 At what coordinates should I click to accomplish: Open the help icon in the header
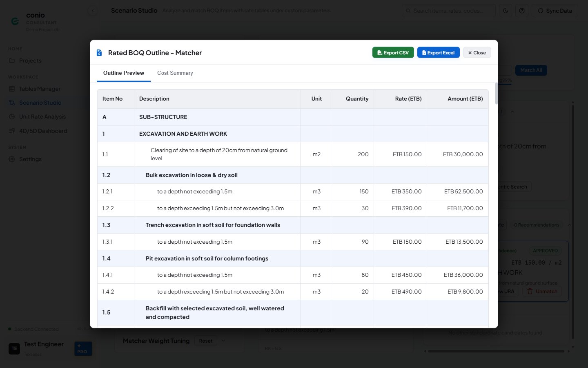tap(522, 11)
